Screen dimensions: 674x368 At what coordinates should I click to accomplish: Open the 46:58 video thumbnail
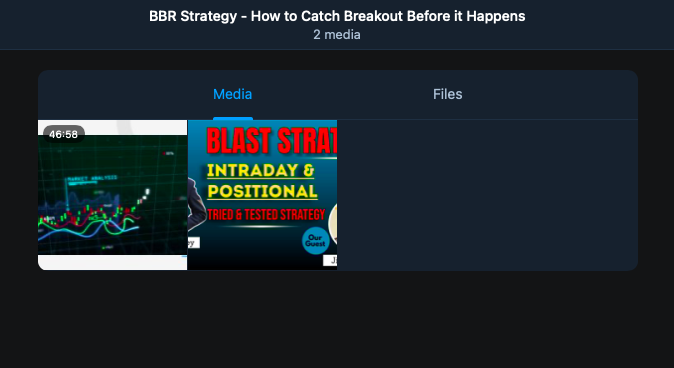tap(113, 195)
